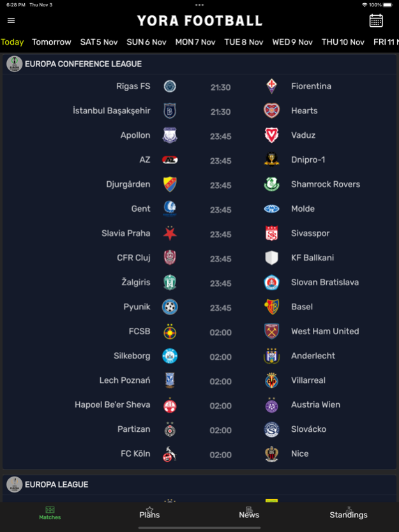Tap the Fiorentina club crest
Image resolution: width=399 pixels, height=532 pixels.
pyautogui.click(x=272, y=86)
